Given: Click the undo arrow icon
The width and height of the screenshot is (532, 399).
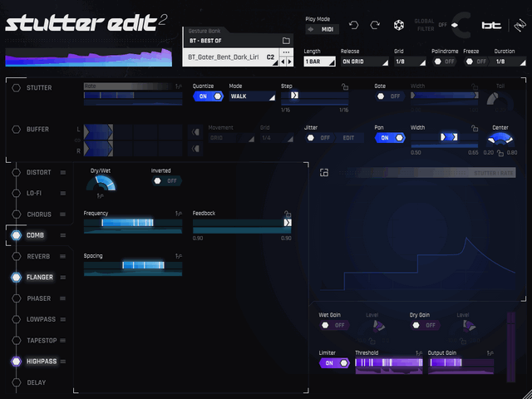Looking at the screenshot, I should [354, 26].
